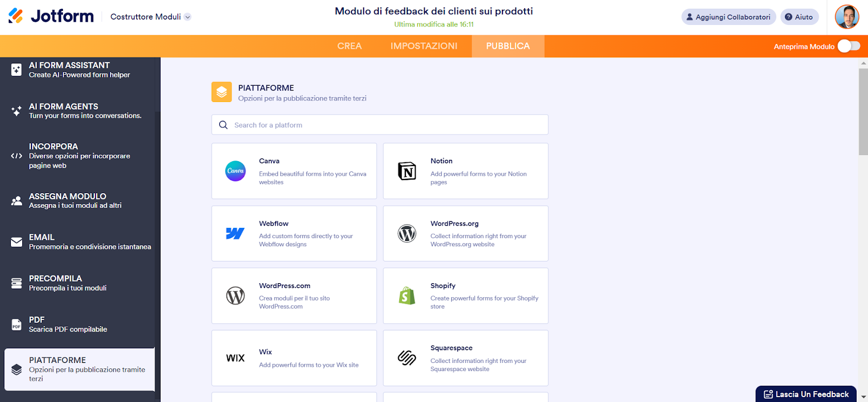Click the Wix logo icon

coord(235,358)
